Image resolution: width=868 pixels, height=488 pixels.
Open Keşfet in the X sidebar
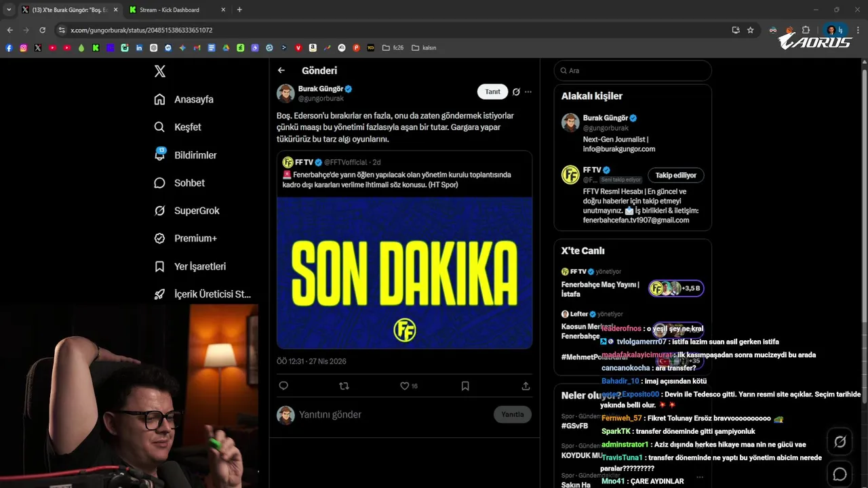click(178, 127)
